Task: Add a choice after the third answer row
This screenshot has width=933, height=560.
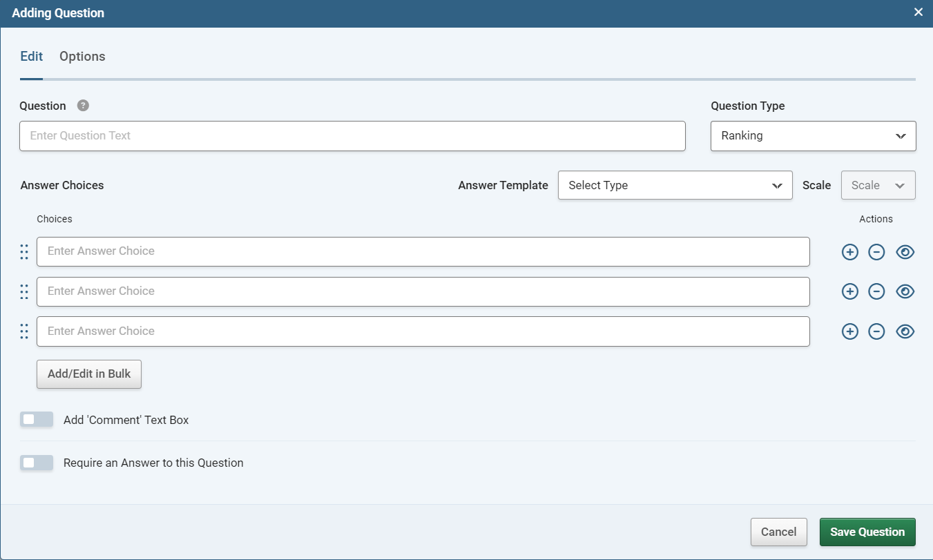Action: (850, 332)
